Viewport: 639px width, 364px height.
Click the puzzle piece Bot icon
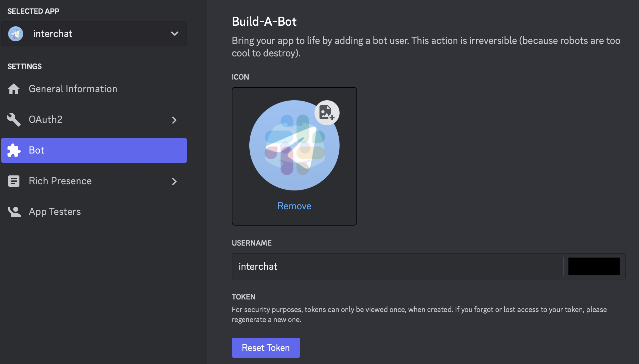pos(14,150)
